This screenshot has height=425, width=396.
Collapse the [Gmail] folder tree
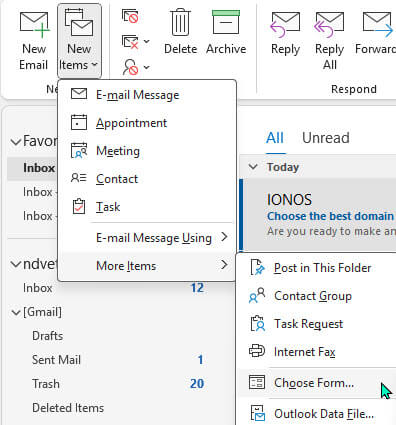pyautogui.click(x=16, y=313)
